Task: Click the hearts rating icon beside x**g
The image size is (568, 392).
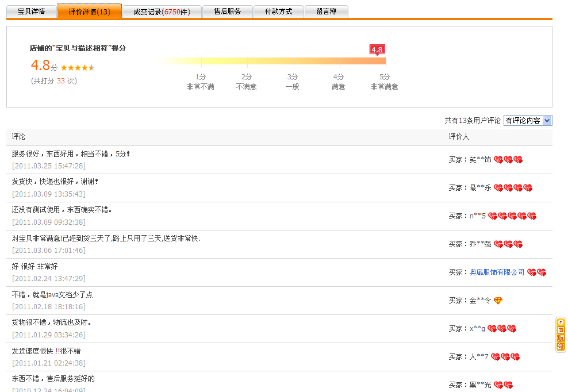Action: pyautogui.click(x=502, y=329)
